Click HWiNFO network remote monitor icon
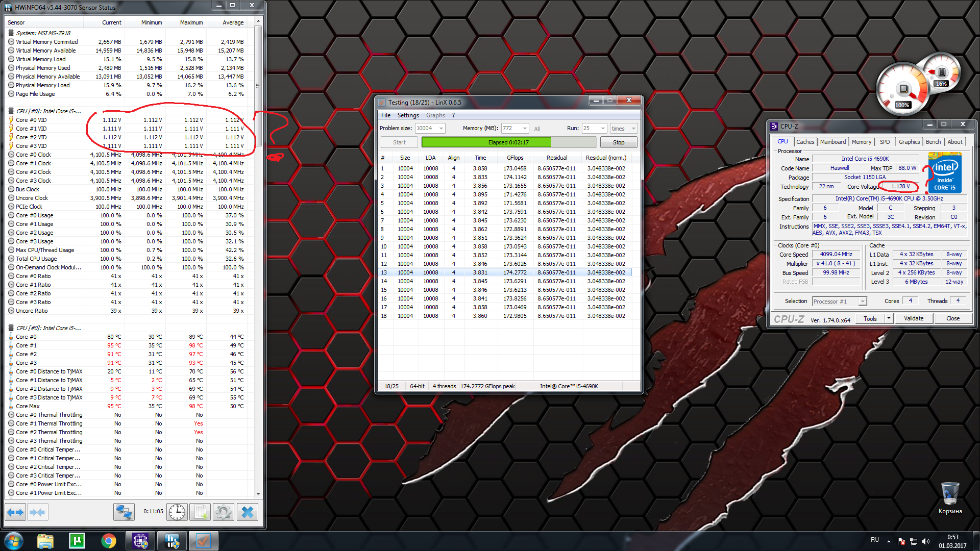Image resolution: width=980 pixels, height=551 pixels. (124, 512)
